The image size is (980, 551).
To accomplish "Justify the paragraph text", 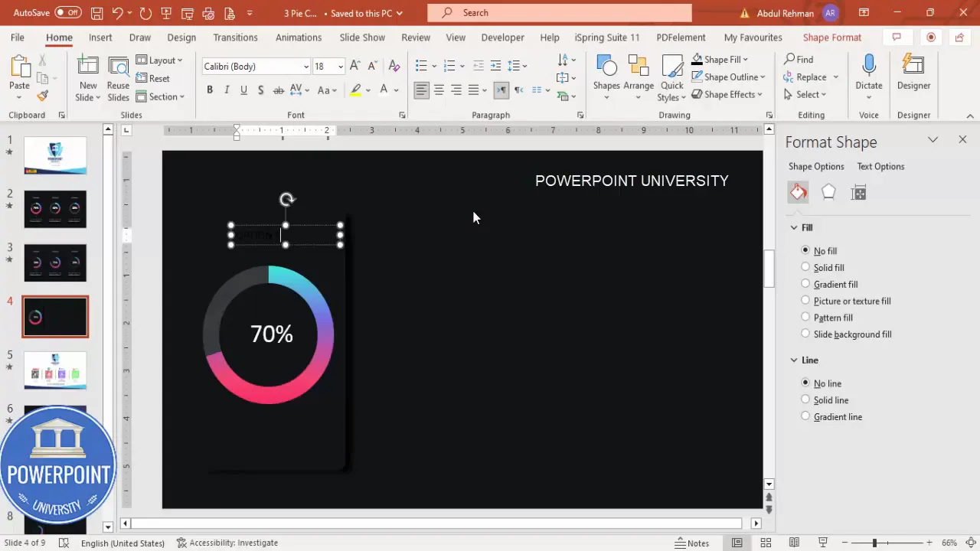I will click(x=473, y=90).
